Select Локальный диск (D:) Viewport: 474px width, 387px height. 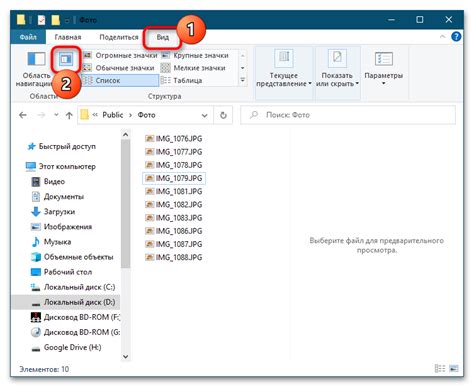66,302
